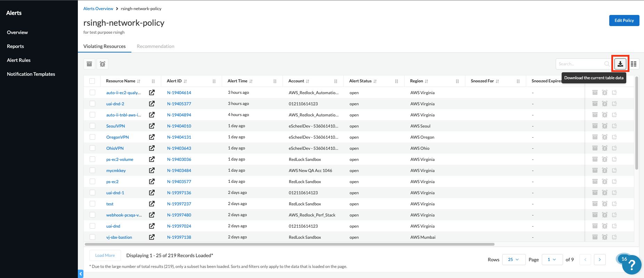The width and height of the screenshot is (644, 278).
Task: Investigate the OhioVPN alert row
Action: coord(614,148)
